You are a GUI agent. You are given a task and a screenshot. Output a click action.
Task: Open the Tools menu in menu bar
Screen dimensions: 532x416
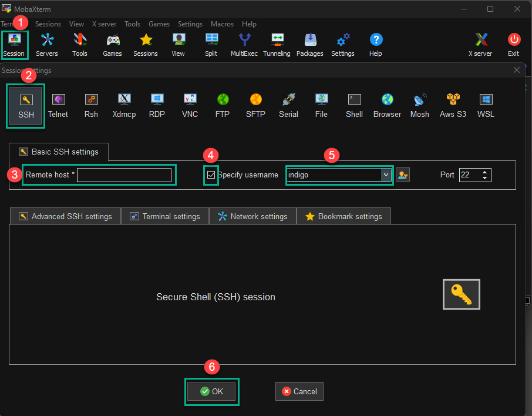click(x=132, y=24)
